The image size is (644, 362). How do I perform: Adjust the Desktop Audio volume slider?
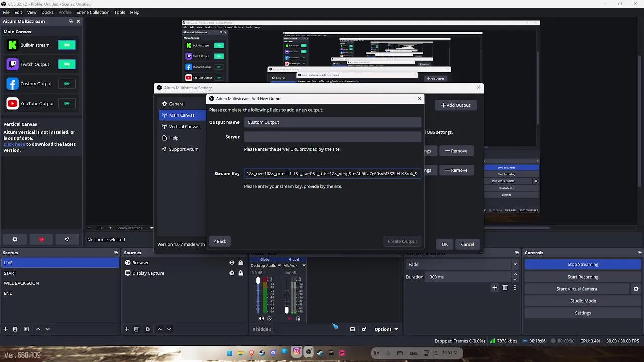(258, 280)
